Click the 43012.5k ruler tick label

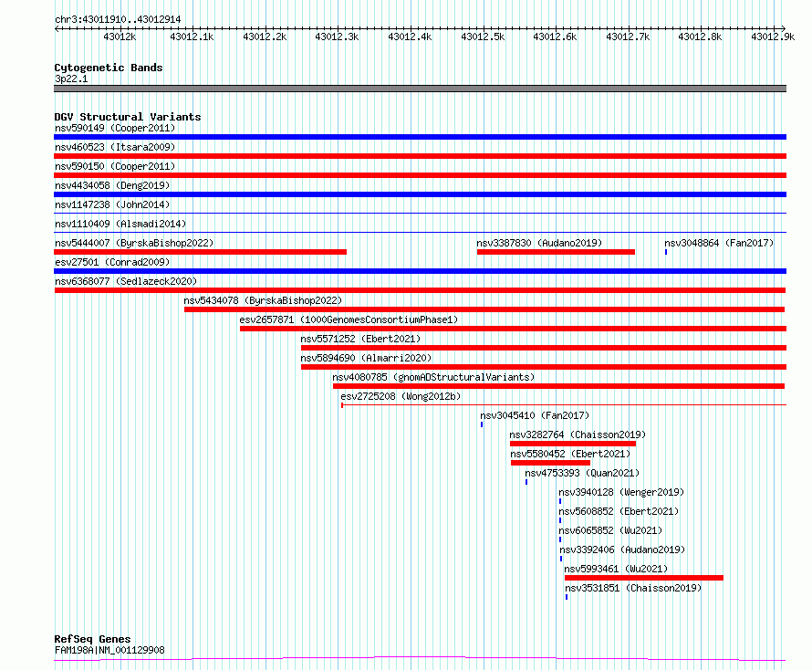(x=483, y=37)
